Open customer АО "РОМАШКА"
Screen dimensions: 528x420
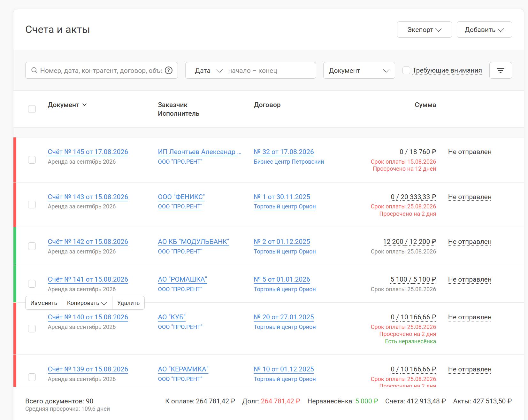(x=182, y=279)
